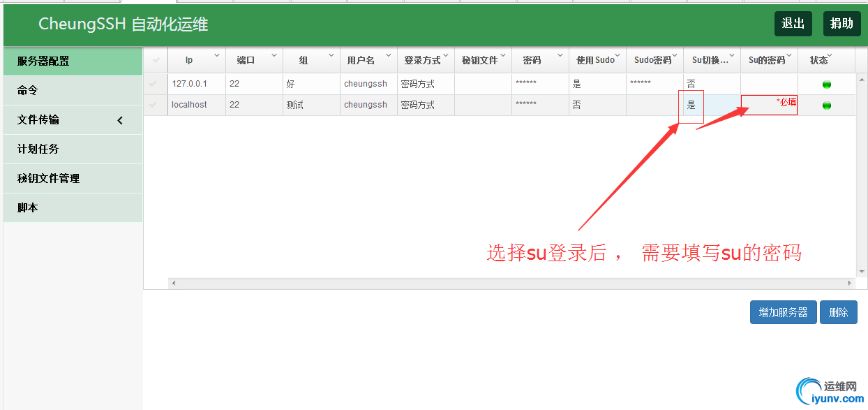Viewport: 868px width, 410px height.
Task: Open the 脚本 sidebar page
Action: [73, 208]
